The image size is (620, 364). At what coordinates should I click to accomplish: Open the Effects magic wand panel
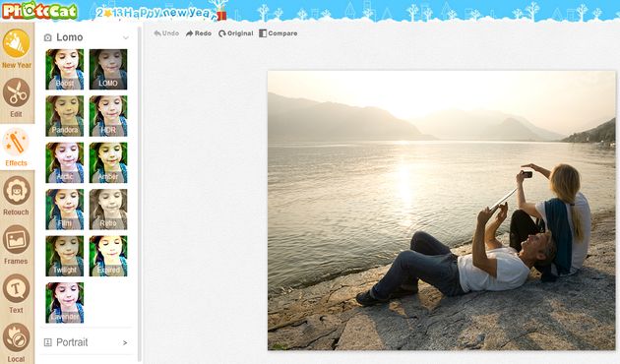[x=16, y=147]
